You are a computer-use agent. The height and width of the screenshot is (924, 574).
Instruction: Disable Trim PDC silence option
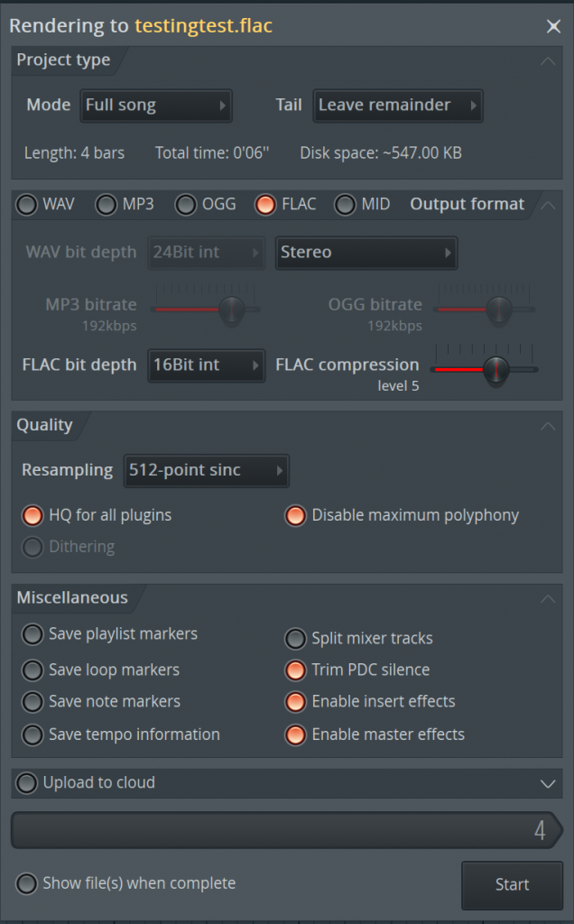[x=295, y=670]
